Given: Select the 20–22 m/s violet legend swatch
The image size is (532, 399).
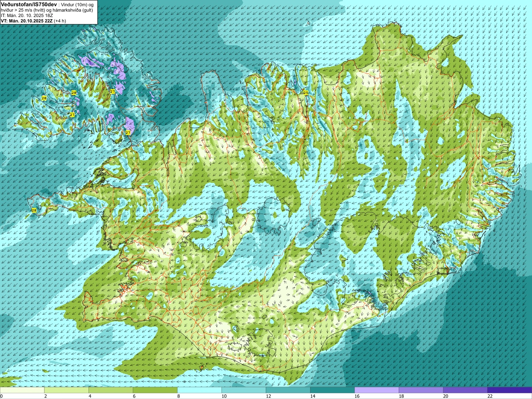Looking at the screenshot, I should pyautogui.click(x=465, y=390).
